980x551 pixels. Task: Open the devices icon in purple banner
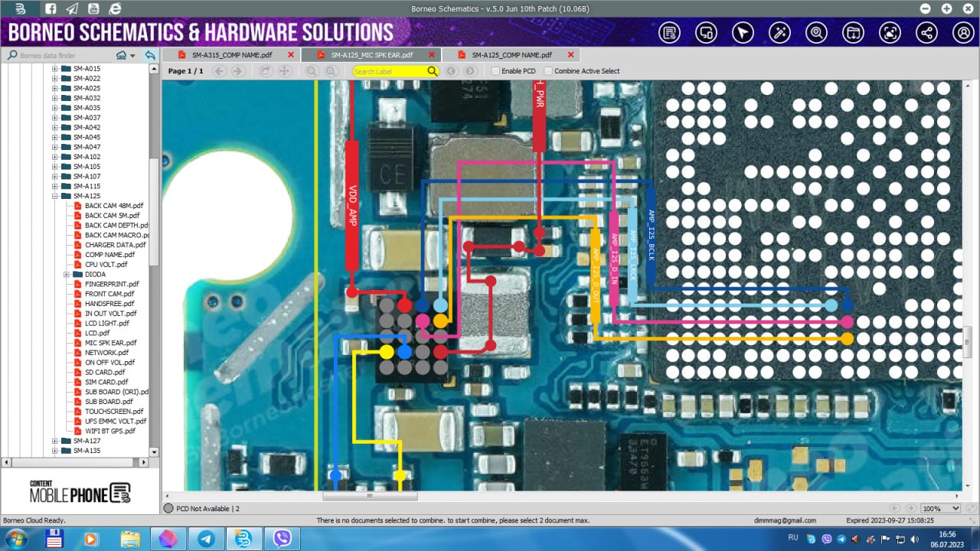(x=707, y=33)
